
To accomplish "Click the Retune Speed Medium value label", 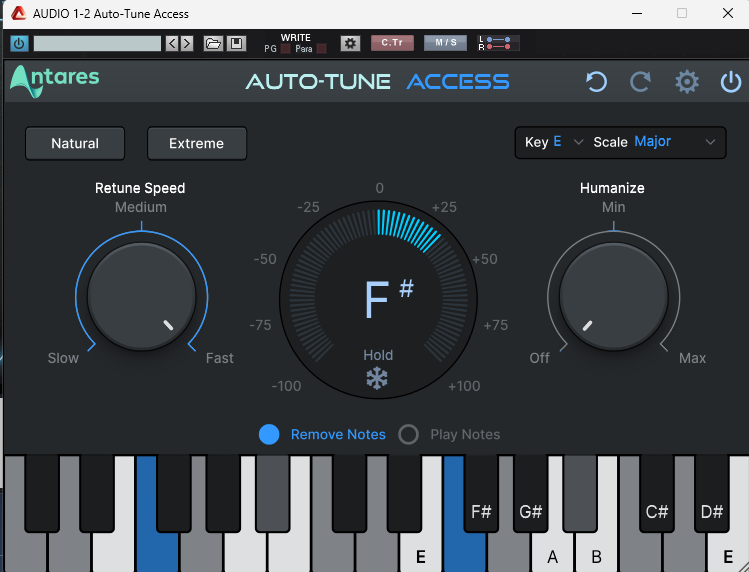I will [x=141, y=207].
